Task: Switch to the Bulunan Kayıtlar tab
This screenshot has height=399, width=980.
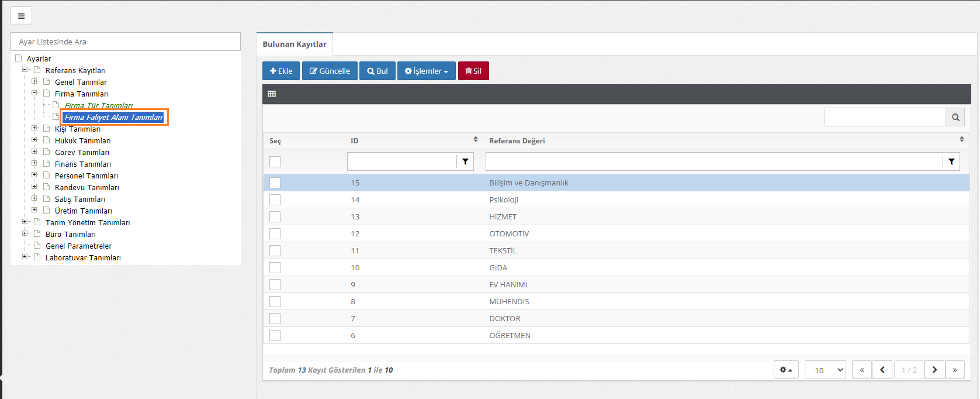Action: point(295,44)
